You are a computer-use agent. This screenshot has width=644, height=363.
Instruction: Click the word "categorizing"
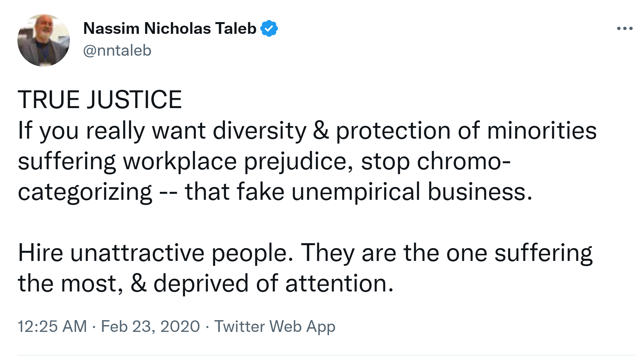click(x=85, y=192)
